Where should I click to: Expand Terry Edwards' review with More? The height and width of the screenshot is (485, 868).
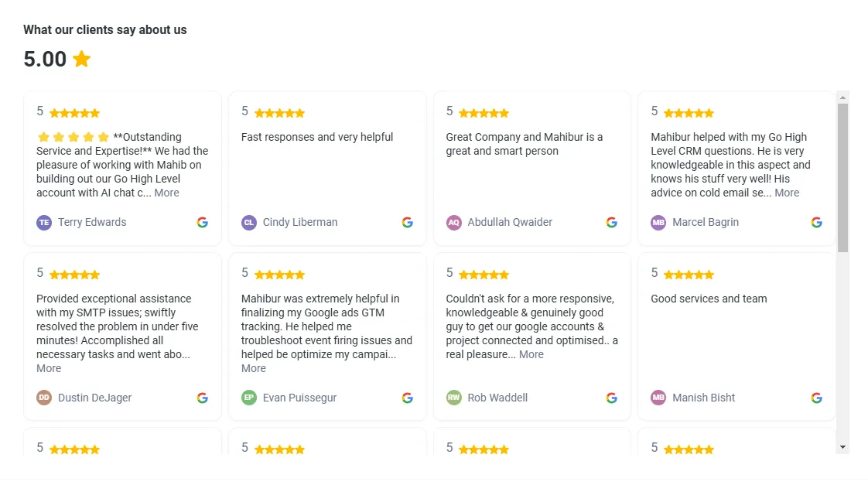[x=166, y=193]
